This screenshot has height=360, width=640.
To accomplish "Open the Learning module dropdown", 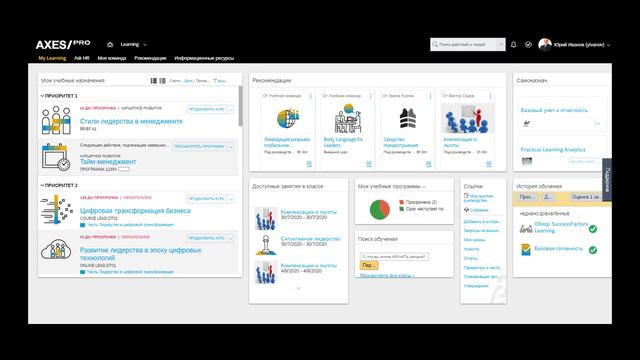I will (133, 44).
